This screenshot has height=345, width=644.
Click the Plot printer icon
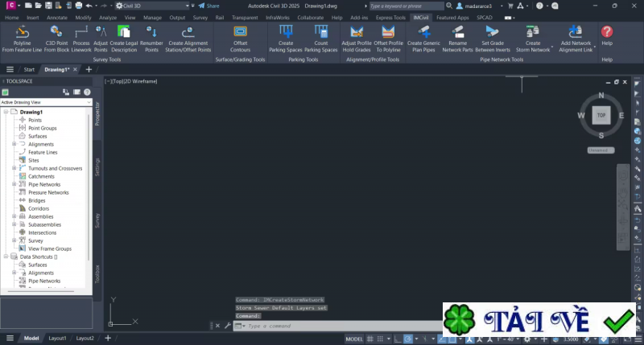[x=79, y=6]
